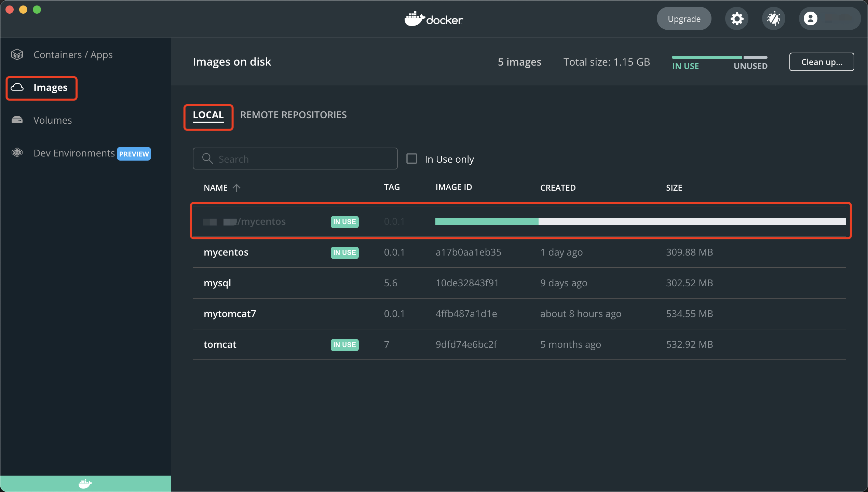Select the mytomcat7 image row
The image size is (868, 492).
(x=519, y=314)
